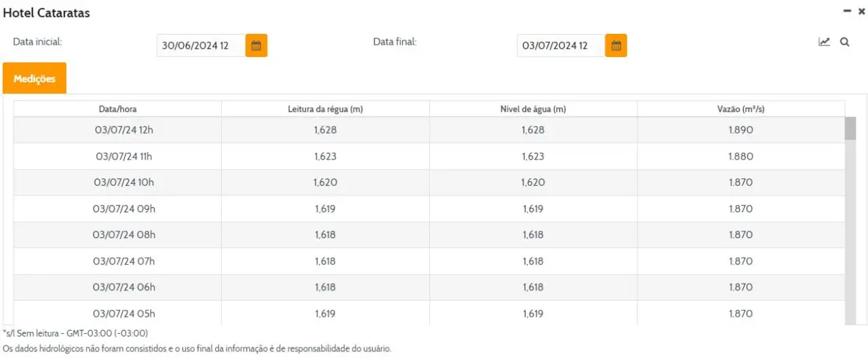The width and height of the screenshot is (868, 361).
Task: Open the Data final calendar picker
Action: pos(616,45)
